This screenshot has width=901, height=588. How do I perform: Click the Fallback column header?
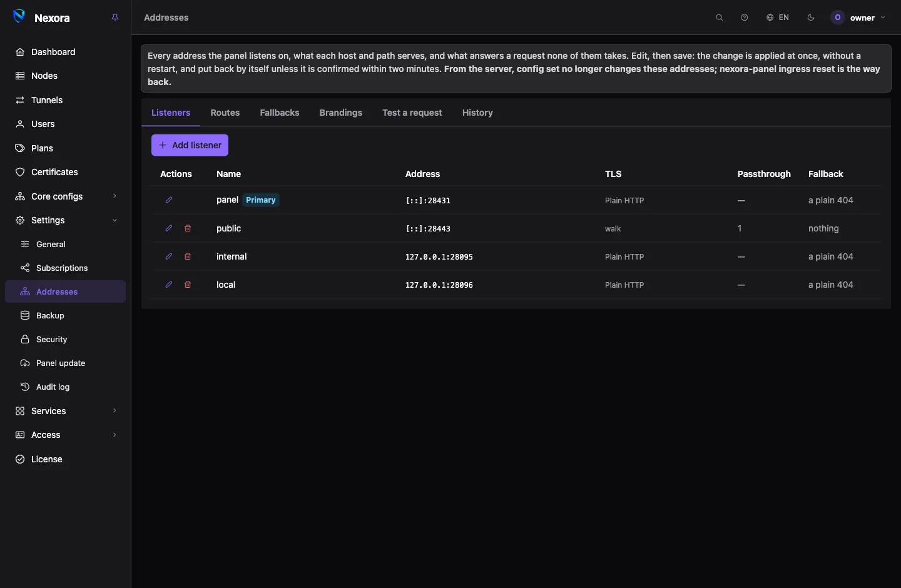click(826, 174)
